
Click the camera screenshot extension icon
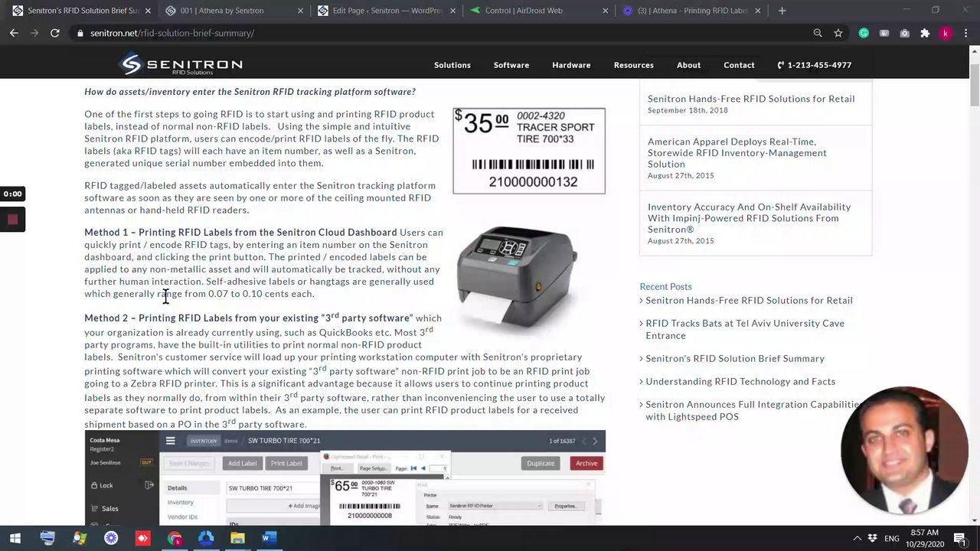coord(904,33)
